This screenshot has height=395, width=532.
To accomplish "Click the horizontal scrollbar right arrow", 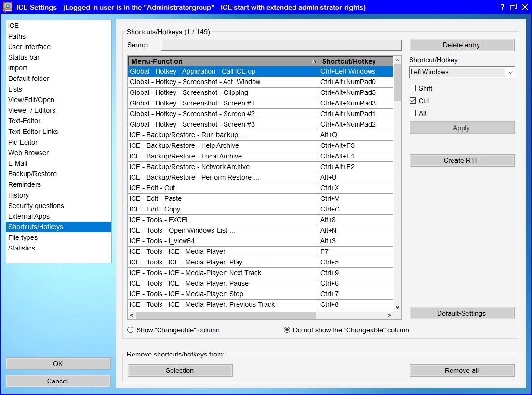I will (x=389, y=316).
